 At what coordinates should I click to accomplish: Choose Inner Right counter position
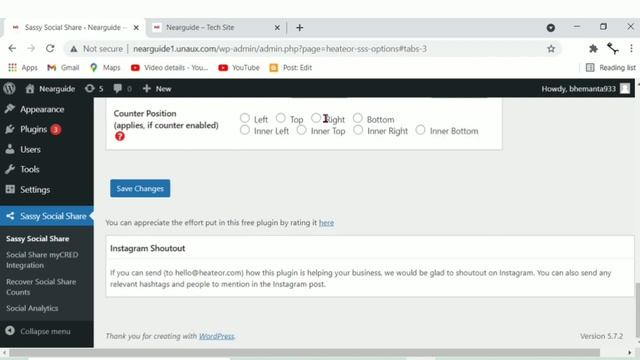tap(358, 130)
